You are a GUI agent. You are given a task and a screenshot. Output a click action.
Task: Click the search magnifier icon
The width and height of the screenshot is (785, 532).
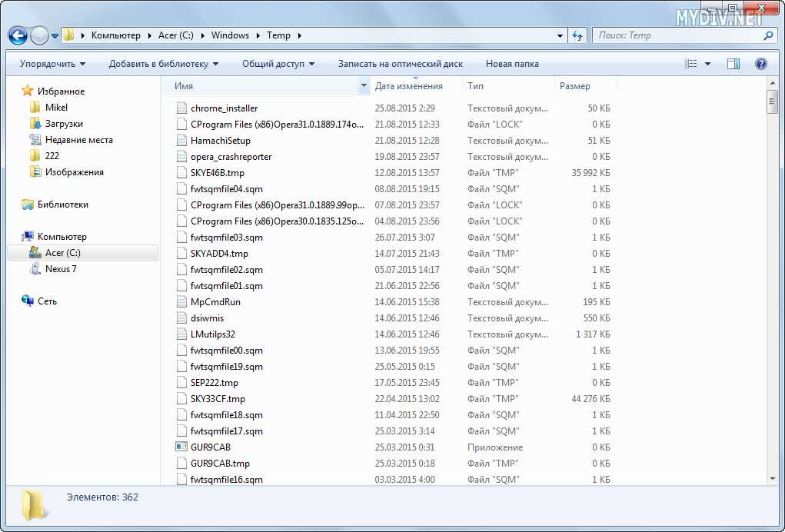pos(768,35)
